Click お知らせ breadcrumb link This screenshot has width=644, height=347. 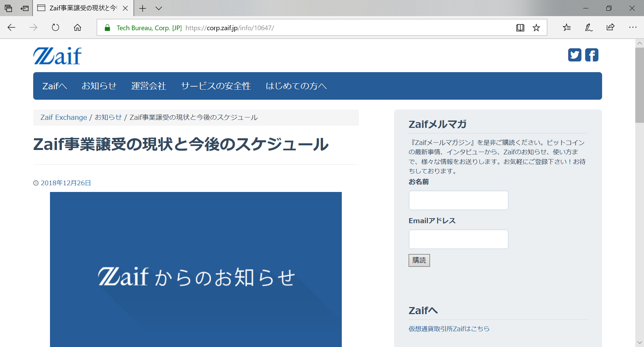[x=108, y=117]
